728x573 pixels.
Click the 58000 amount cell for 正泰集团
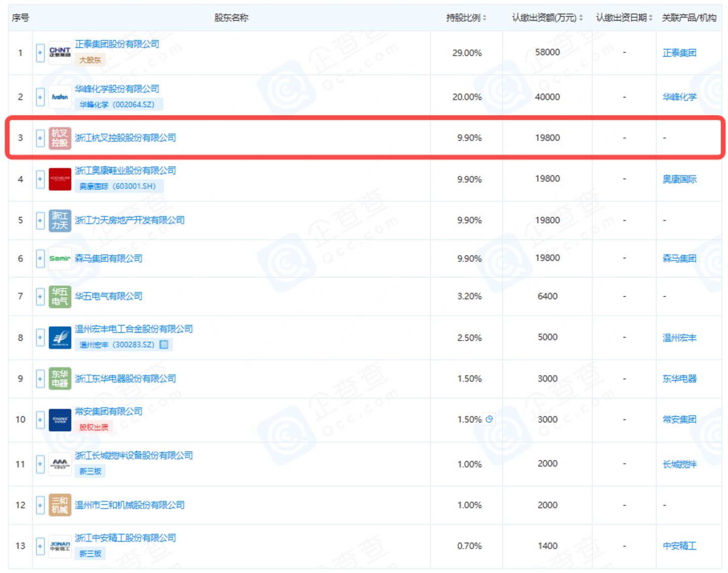point(548,53)
